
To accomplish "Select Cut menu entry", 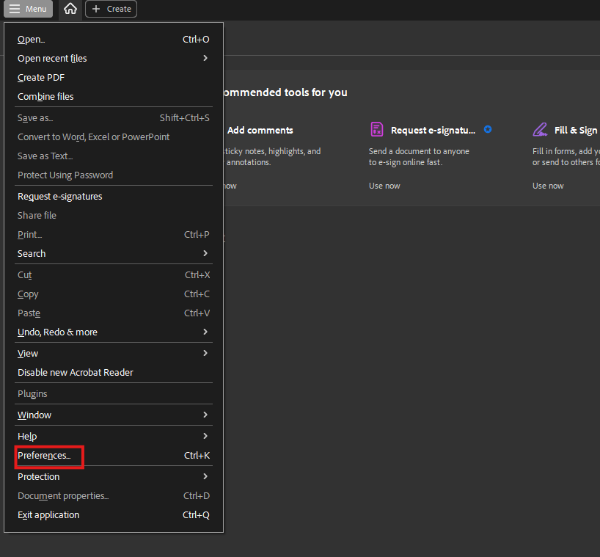I will (x=113, y=275).
